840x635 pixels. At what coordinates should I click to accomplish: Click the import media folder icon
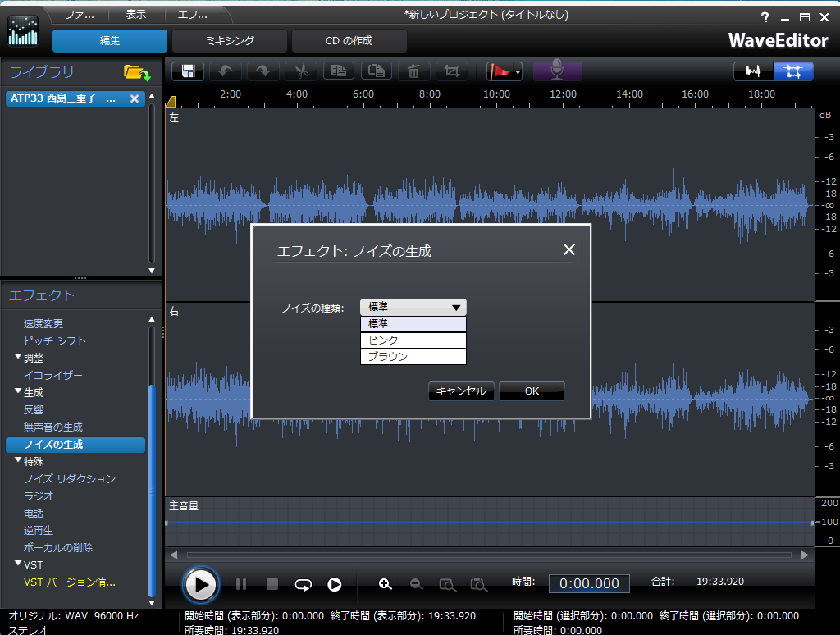click(x=136, y=73)
